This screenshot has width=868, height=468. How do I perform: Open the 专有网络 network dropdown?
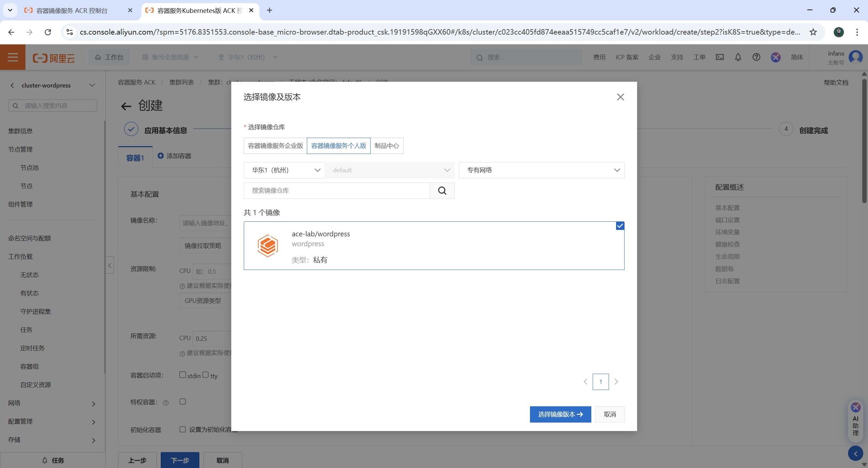pyautogui.click(x=541, y=170)
